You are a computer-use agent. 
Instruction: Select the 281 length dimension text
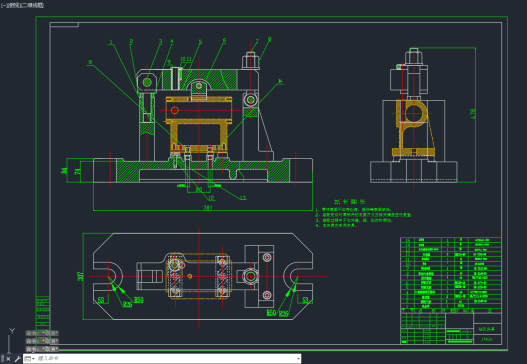(208, 207)
